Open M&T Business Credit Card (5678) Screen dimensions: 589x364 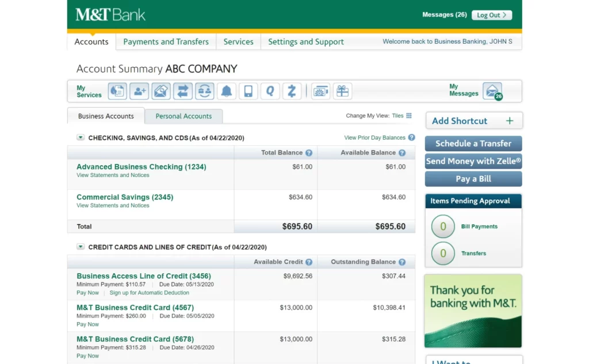pyautogui.click(x=135, y=339)
